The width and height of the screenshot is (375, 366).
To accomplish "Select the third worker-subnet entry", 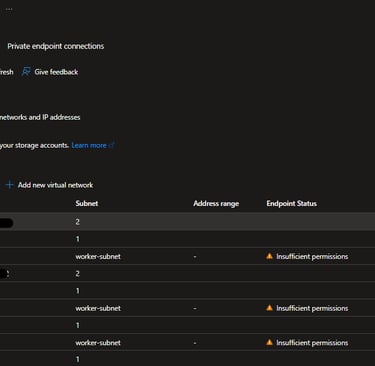I will coord(98,343).
